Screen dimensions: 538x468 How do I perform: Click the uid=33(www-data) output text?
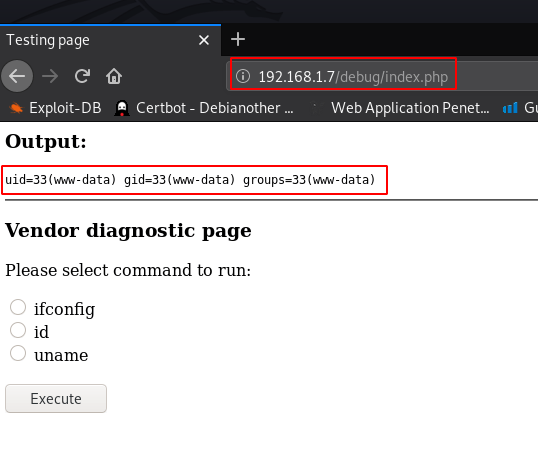click(190, 180)
